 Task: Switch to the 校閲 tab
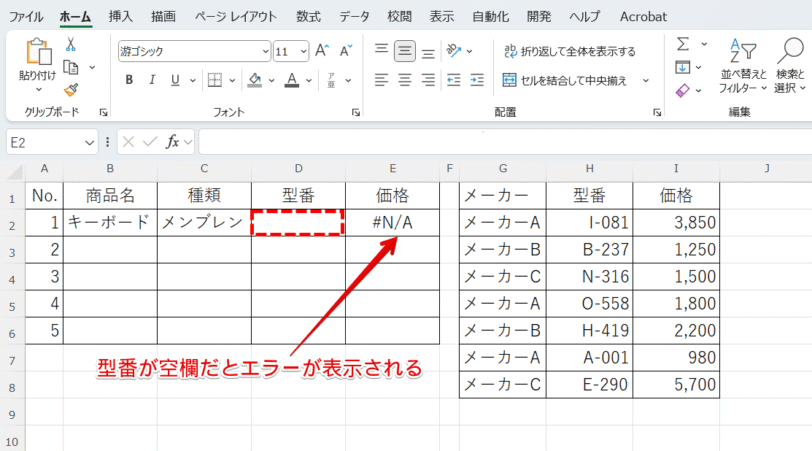click(399, 17)
